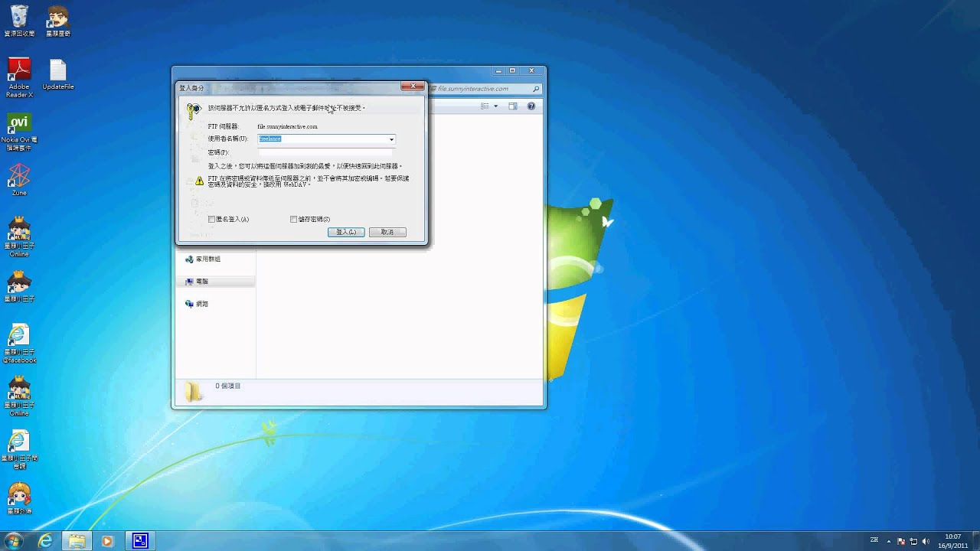Screen dimensions: 980x551
Task: Open the Action Center flag tray icon
Action: [902, 541]
